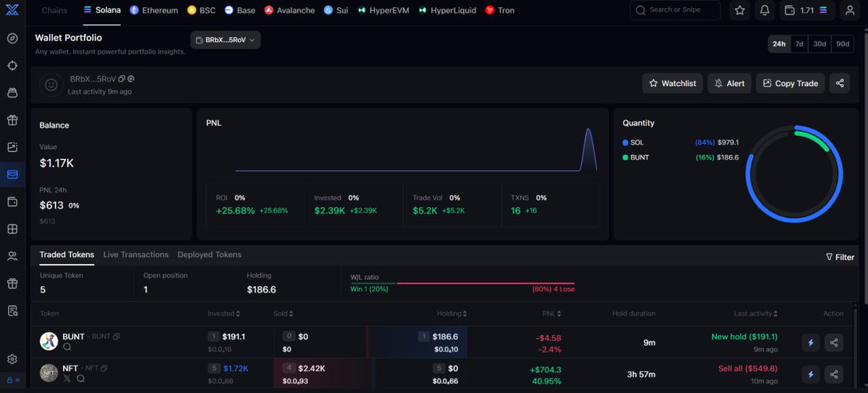Switch to HyperLiquid chain tab

448,10
